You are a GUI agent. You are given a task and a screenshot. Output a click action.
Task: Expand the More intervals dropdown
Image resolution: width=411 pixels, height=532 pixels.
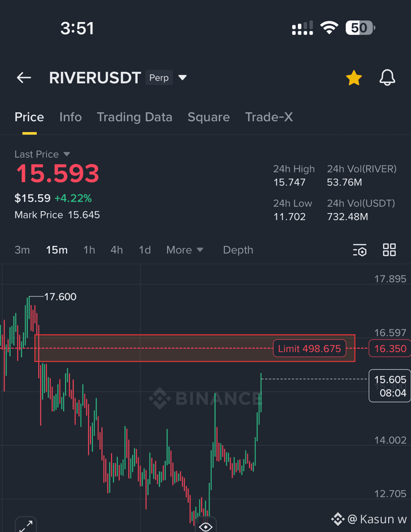(x=185, y=250)
